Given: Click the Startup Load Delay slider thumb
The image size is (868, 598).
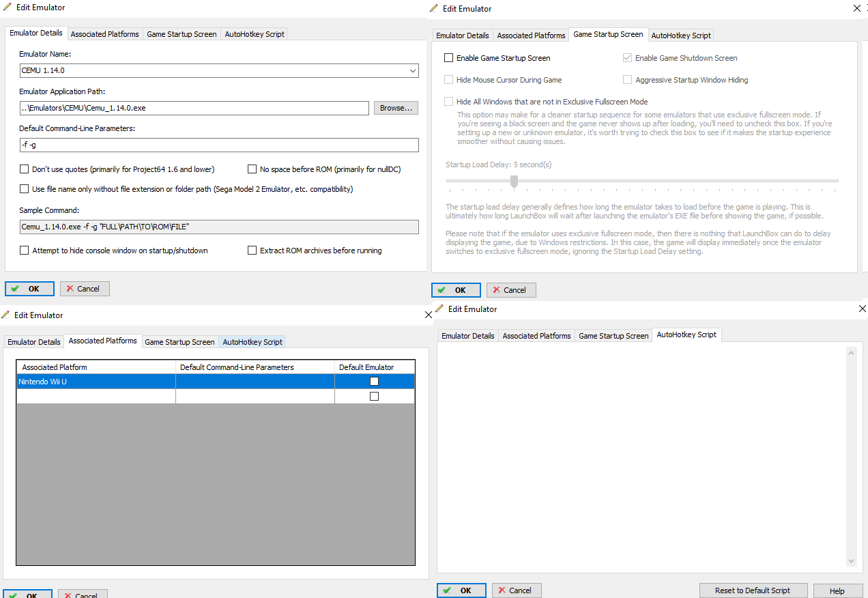Looking at the screenshot, I should pos(515,181).
